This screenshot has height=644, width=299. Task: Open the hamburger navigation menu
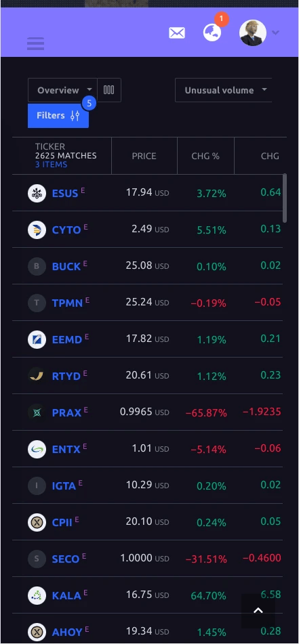point(35,43)
